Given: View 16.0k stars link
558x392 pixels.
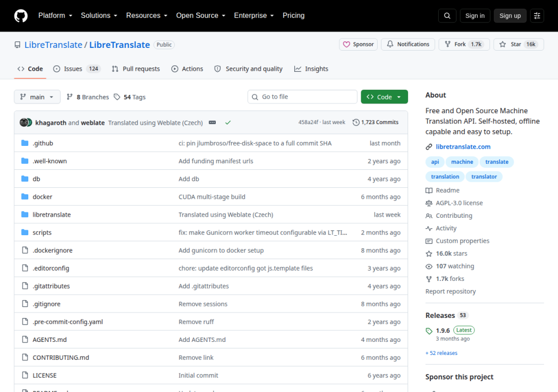Looking at the screenshot, I should pyautogui.click(x=446, y=253).
